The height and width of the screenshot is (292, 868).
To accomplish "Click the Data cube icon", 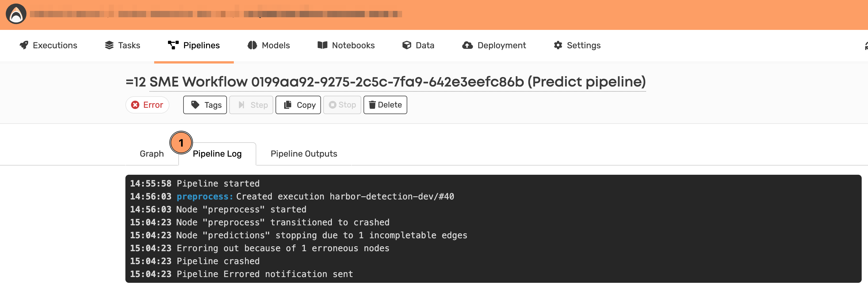I will point(406,45).
